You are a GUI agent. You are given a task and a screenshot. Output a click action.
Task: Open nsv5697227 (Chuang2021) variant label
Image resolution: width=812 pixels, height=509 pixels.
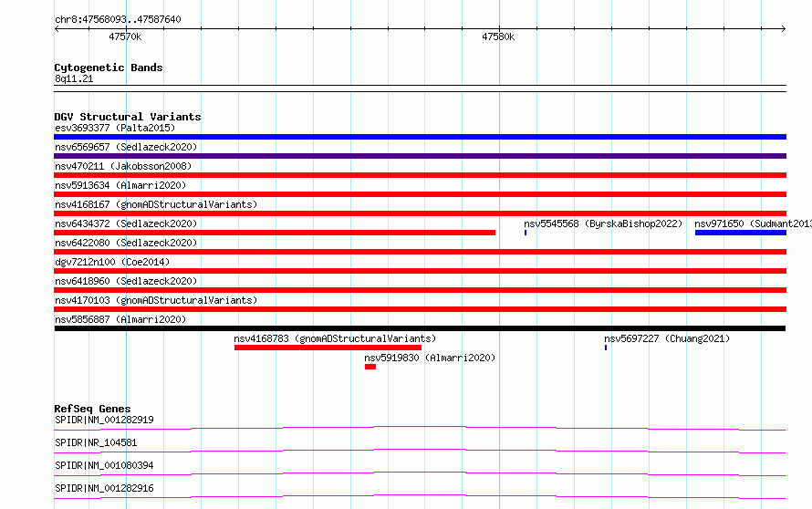pyautogui.click(x=667, y=338)
